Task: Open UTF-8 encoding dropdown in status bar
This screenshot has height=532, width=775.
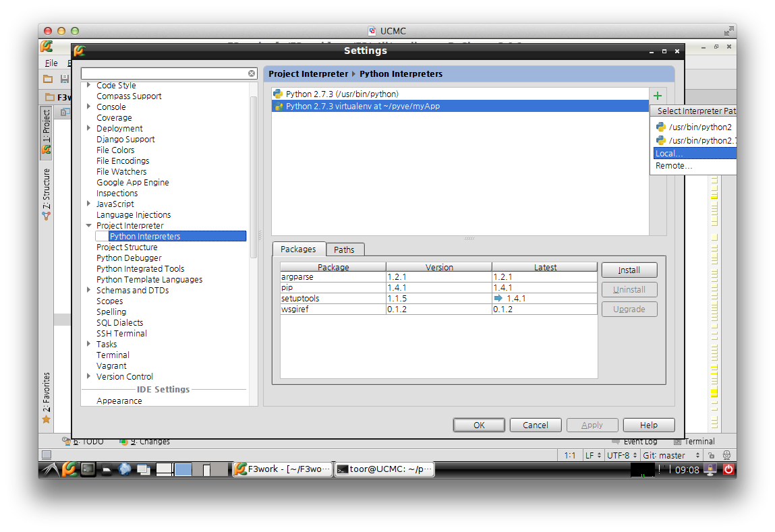Action: coord(622,455)
